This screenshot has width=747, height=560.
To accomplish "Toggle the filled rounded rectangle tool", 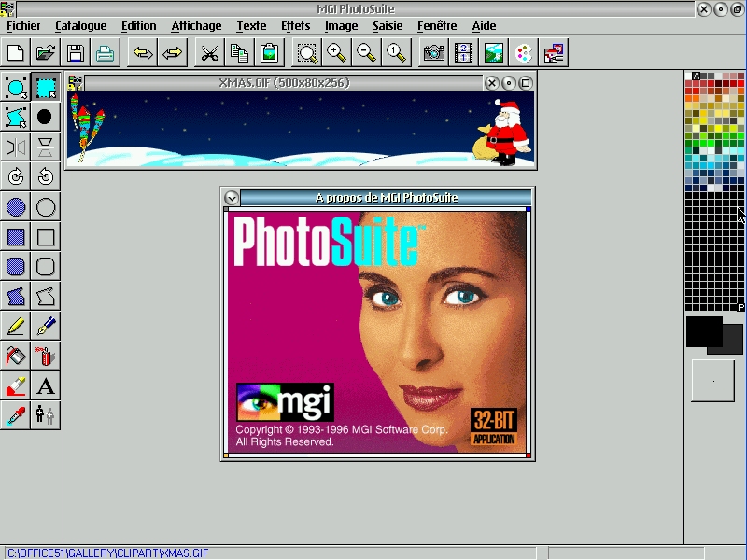I will pyautogui.click(x=16, y=267).
